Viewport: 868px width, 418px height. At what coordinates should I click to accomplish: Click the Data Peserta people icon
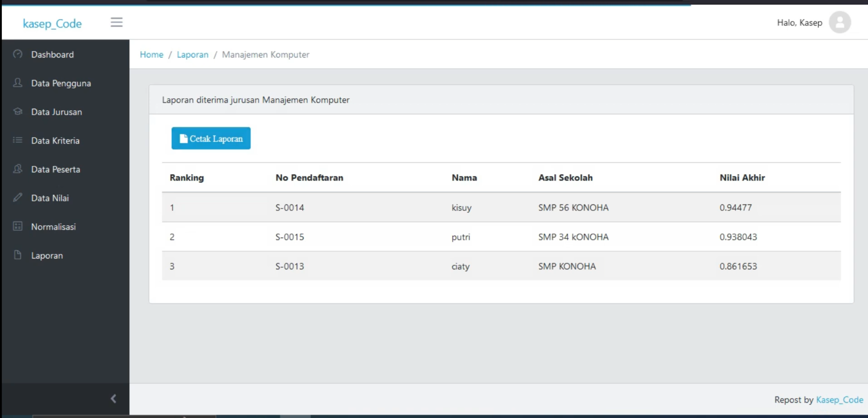(x=18, y=169)
